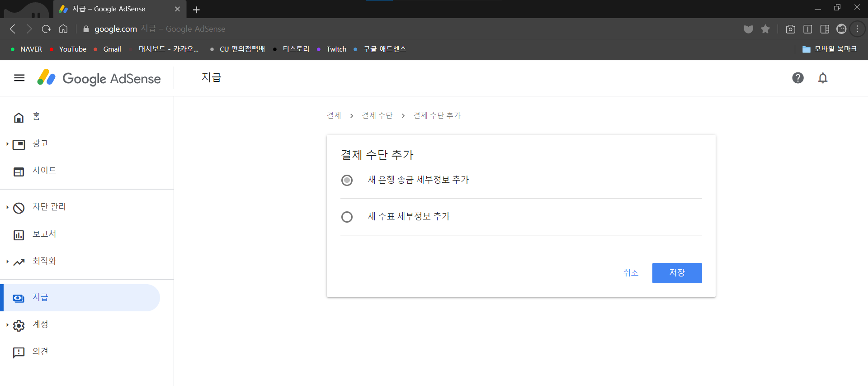The height and width of the screenshot is (386, 868).
Task: Go to 결제 breadcrumb link
Action: pyautogui.click(x=334, y=116)
